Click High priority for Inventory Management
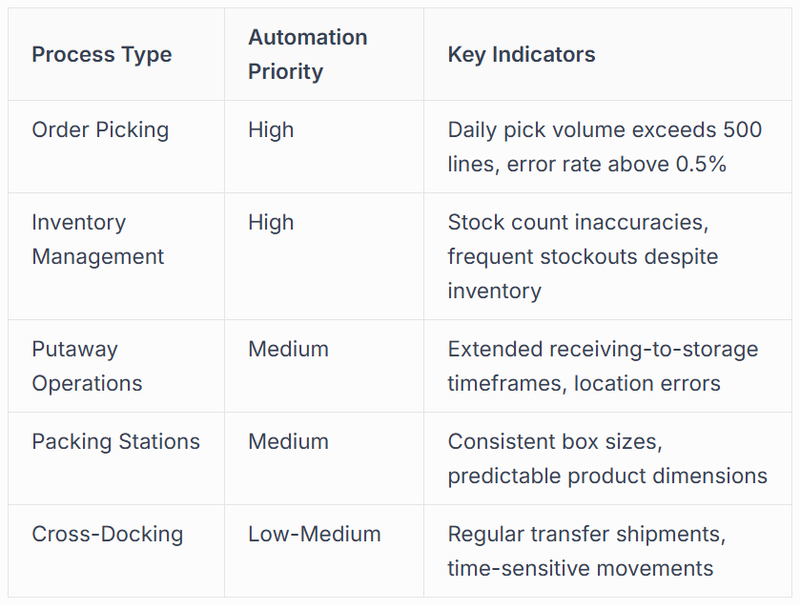 (x=271, y=222)
